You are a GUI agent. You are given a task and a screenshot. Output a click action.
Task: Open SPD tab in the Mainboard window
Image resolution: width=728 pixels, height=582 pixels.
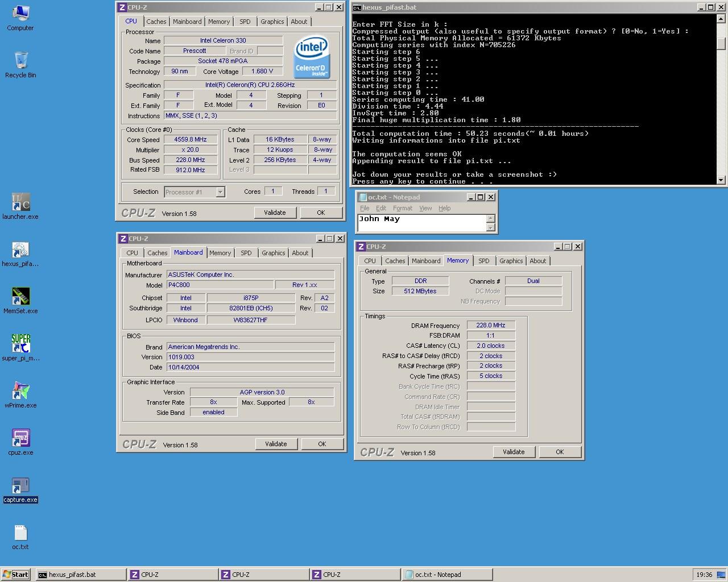click(x=246, y=253)
